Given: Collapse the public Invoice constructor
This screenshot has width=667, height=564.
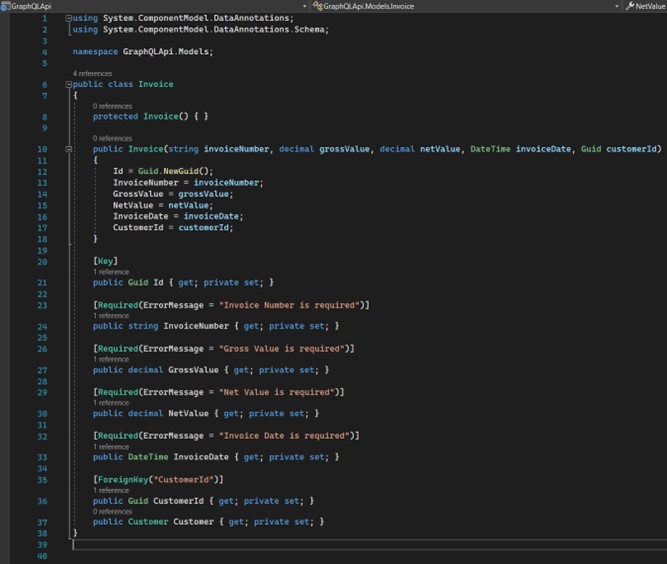Looking at the screenshot, I should pos(67,149).
